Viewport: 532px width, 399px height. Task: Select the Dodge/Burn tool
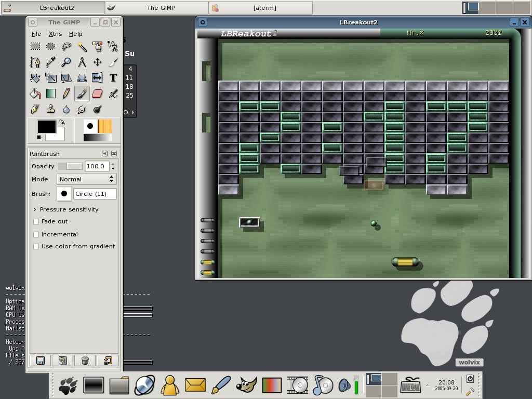click(x=97, y=109)
